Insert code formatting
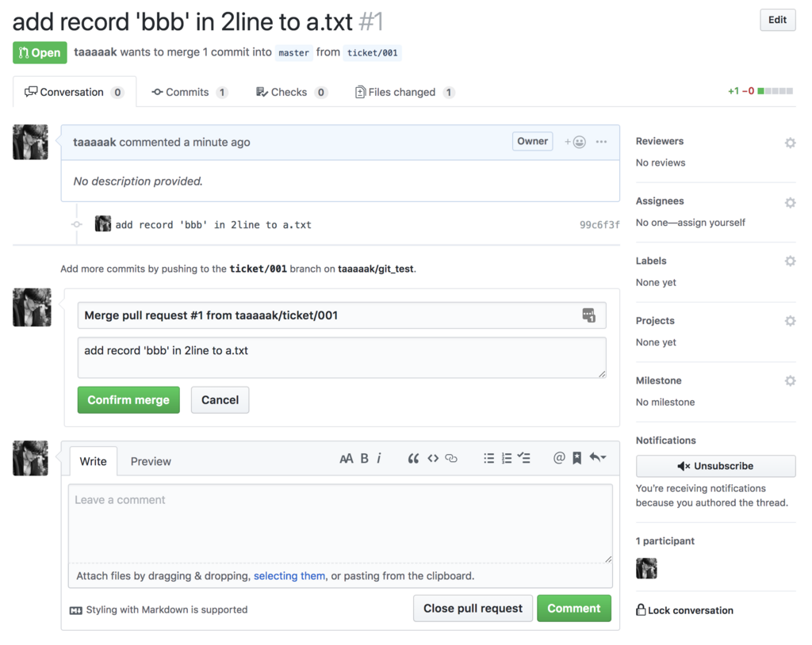Viewport: 812px width, 645px height. tap(433, 459)
